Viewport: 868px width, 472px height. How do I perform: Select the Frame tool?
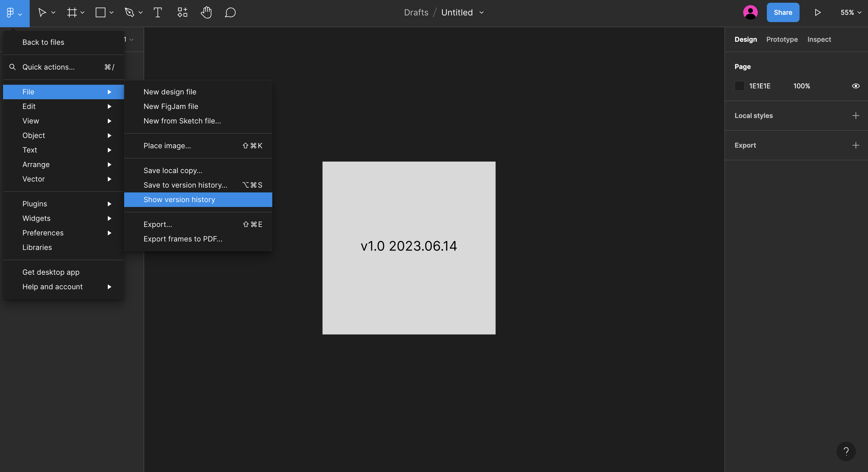72,13
